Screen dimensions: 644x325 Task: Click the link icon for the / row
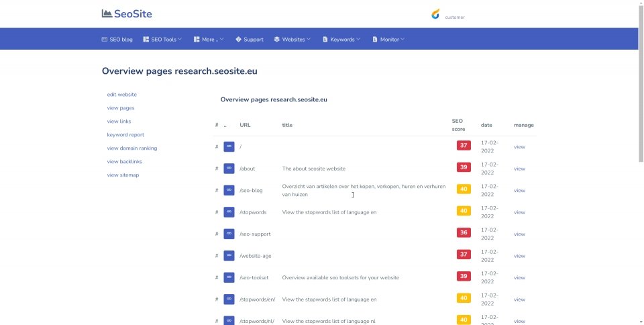pos(229,146)
